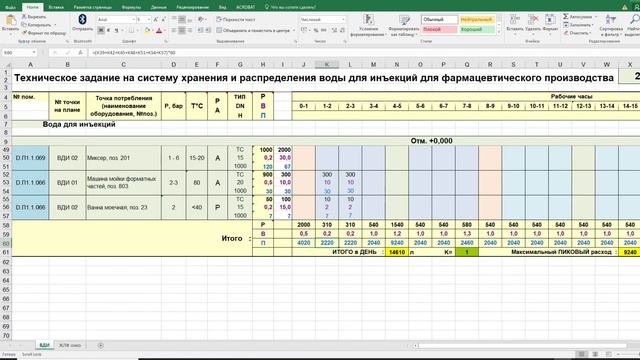
Task: Decrease font size with the small A icon
Action: [163, 19]
